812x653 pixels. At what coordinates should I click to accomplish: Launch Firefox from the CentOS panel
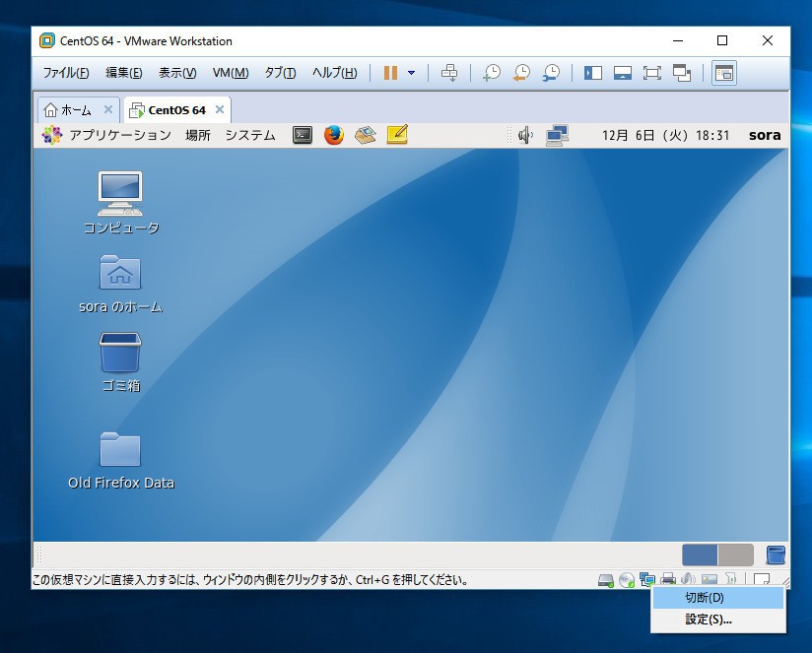(x=334, y=135)
